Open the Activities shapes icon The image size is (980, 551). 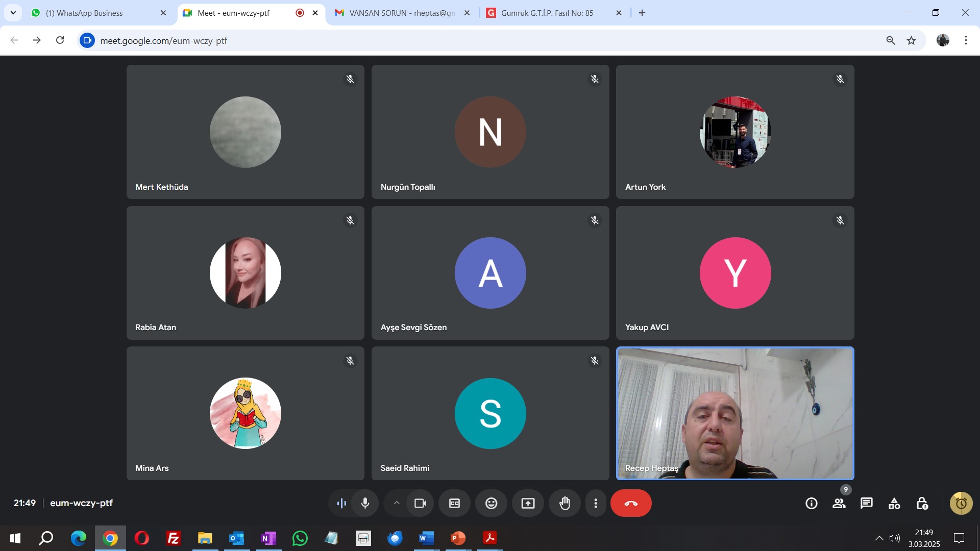(x=894, y=504)
